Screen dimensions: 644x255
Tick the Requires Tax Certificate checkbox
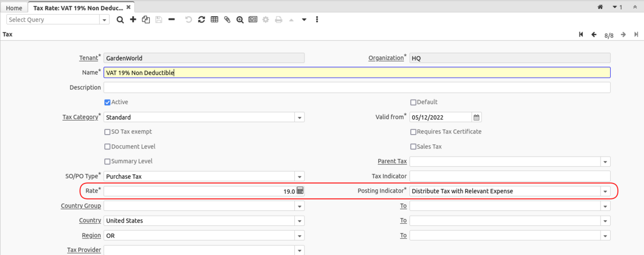pos(413,132)
